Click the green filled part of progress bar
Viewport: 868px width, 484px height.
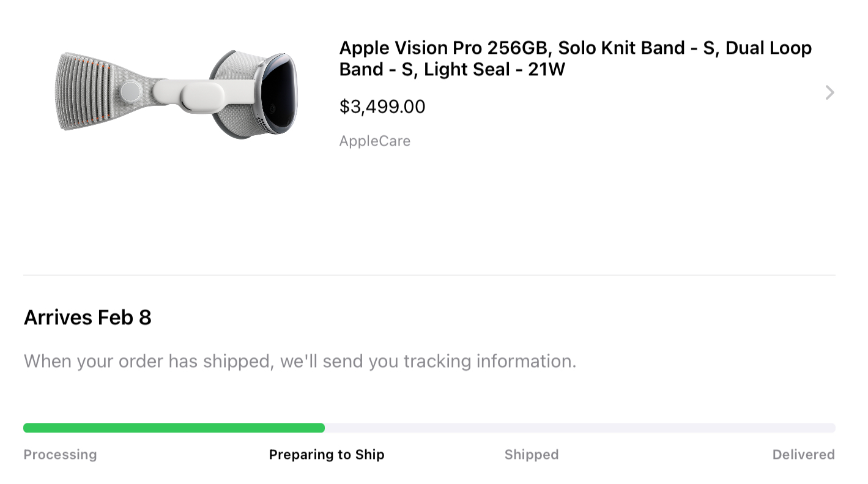click(174, 428)
